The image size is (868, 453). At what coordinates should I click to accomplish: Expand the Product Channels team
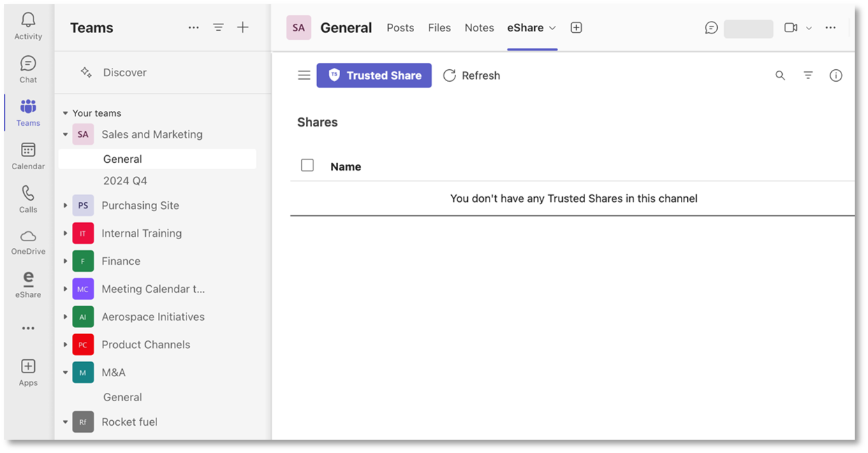pyautogui.click(x=66, y=345)
